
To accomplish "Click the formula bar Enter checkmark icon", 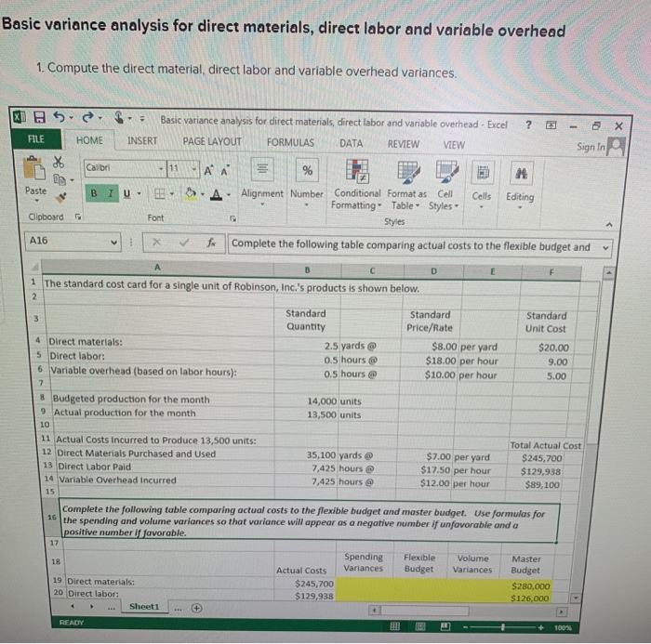I will 184,243.
